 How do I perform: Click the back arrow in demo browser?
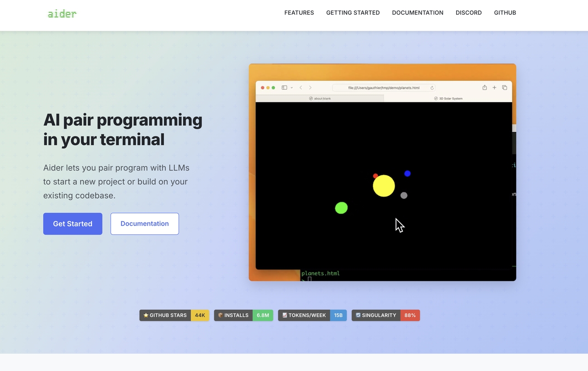pos(301,87)
